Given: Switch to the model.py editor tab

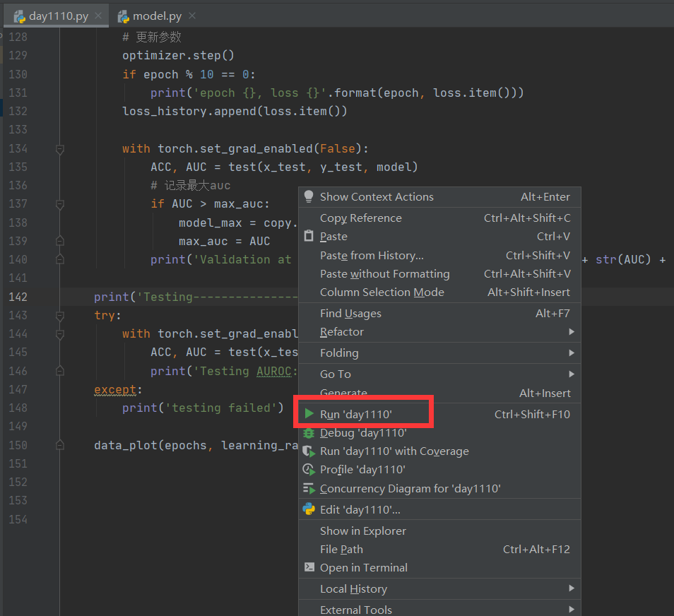Looking at the screenshot, I should 156,16.
